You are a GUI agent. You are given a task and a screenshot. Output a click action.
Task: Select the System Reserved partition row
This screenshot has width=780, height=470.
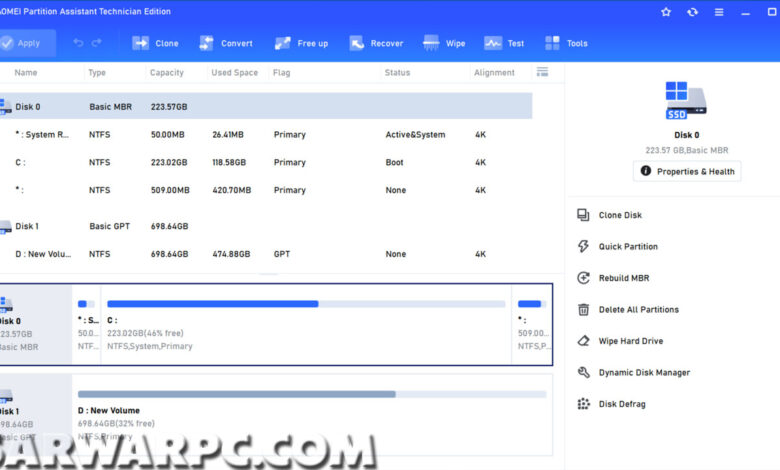coord(266,134)
